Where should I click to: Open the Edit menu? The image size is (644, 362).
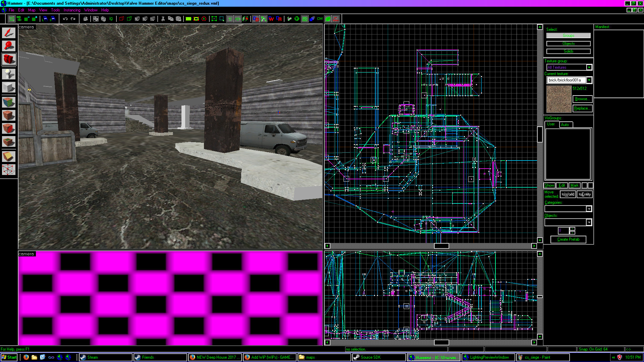pyautogui.click(x=21, y=10)
